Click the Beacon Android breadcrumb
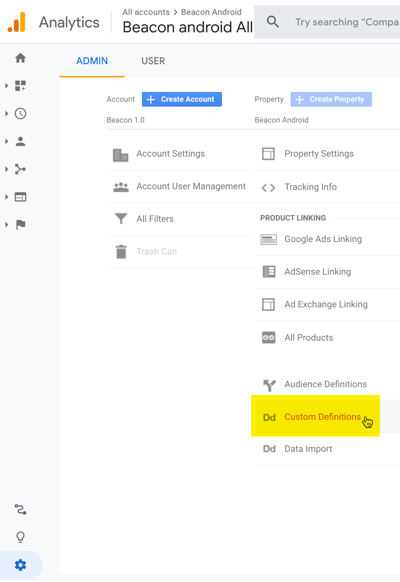Screen dimensions: 400x582 coord(211,12)
